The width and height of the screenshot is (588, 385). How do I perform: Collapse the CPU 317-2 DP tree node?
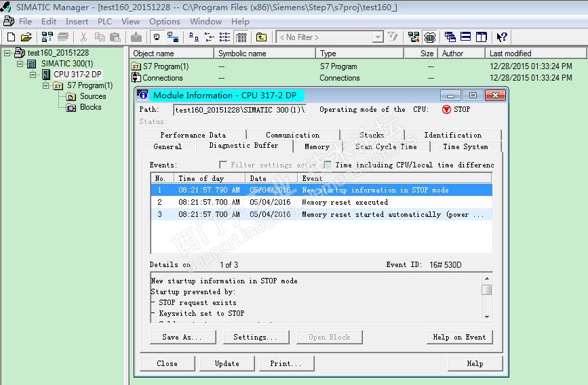pyautogui.click(x=33, y=75)
